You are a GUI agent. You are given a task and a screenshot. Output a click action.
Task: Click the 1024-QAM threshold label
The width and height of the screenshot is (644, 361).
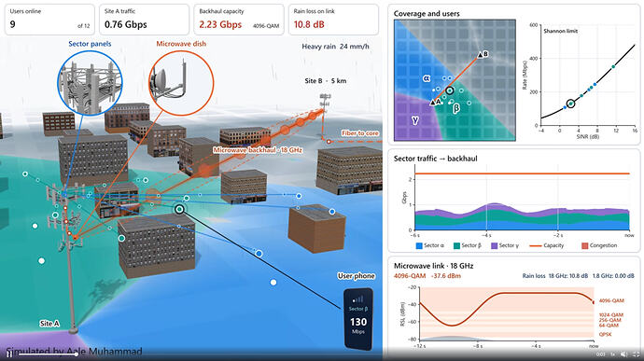pos(610,315)
